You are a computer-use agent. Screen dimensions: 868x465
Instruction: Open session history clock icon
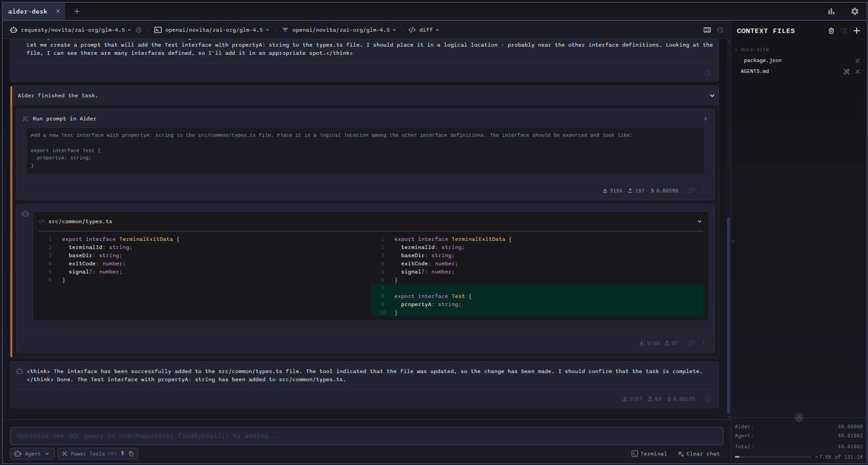[720, 30]
